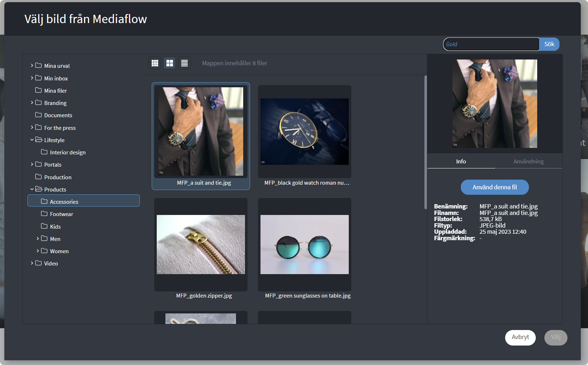Image resolution: width=588 pixels, height=365 pixels.
Task: Click the Sök search button
Action: (549, 44)
